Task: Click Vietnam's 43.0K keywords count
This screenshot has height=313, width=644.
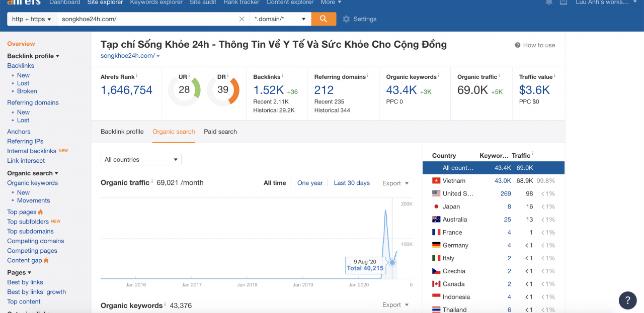Action: pyautogui.click(x=503, y=181)
